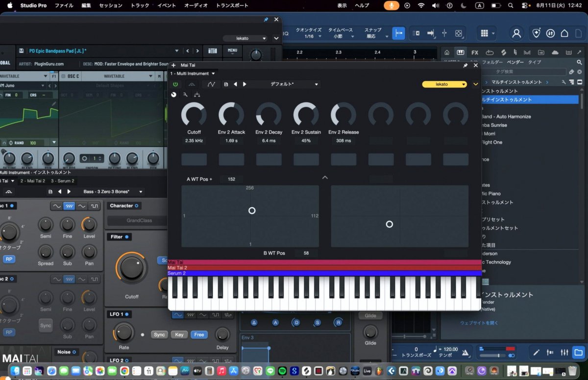Select the Mai Tai 2 keyboard range bar
Screen dimensions: 588x380
click(x=324, y=268)
